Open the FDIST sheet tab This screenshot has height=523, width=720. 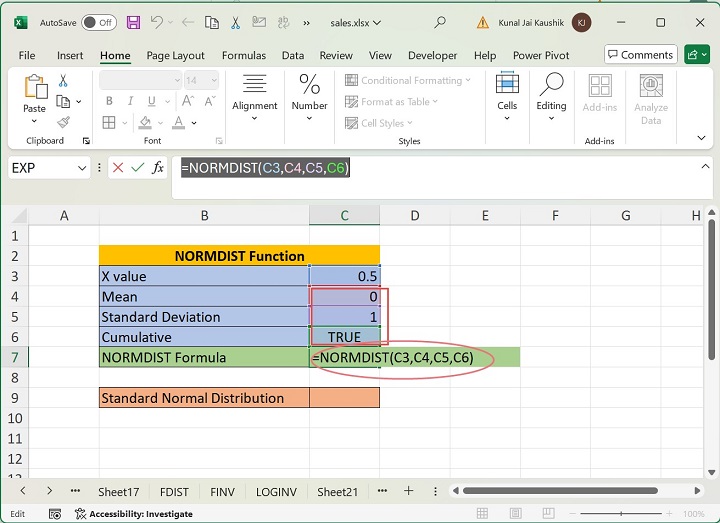click(174, 491)
